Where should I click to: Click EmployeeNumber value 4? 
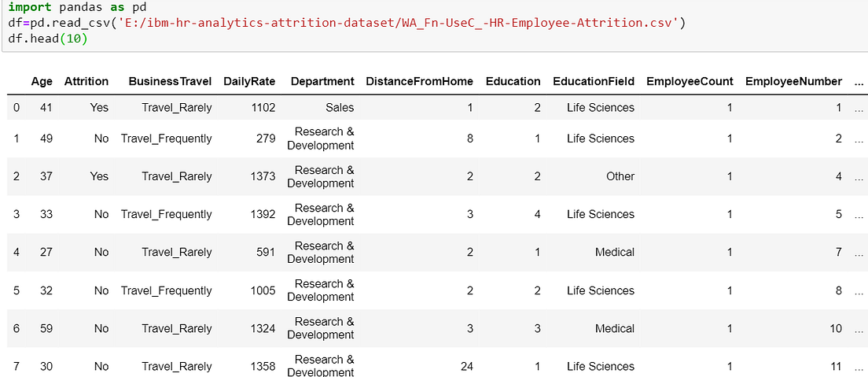(x=839, y=176)
